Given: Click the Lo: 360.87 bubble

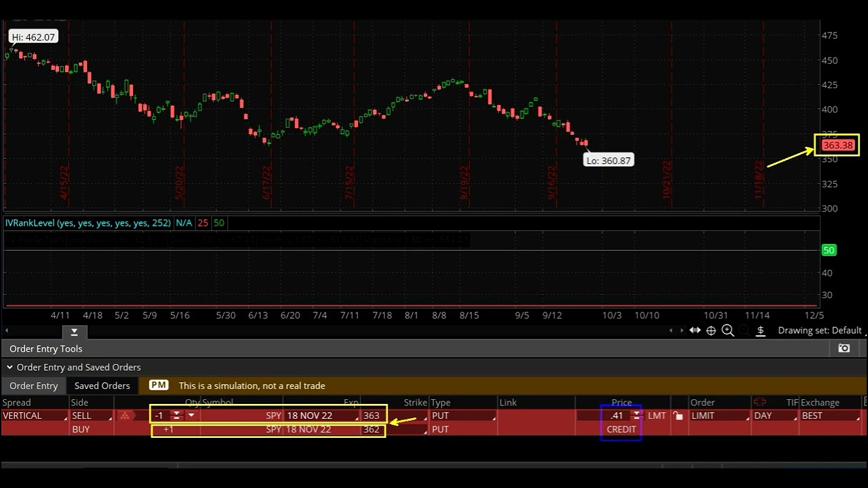Looking at the screenshot, I should pos(609,161).
